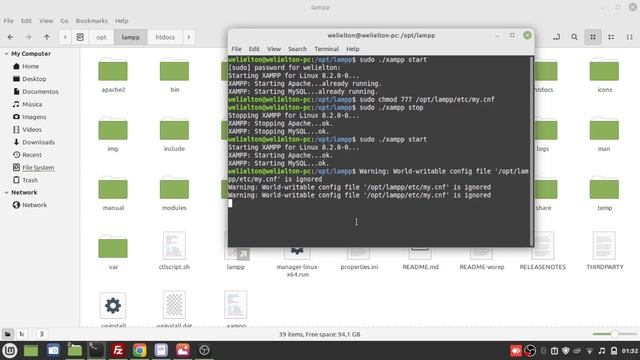
Task: Open the terminal's Edit menu
Action: pyautogui.click(x=254, y=49)
